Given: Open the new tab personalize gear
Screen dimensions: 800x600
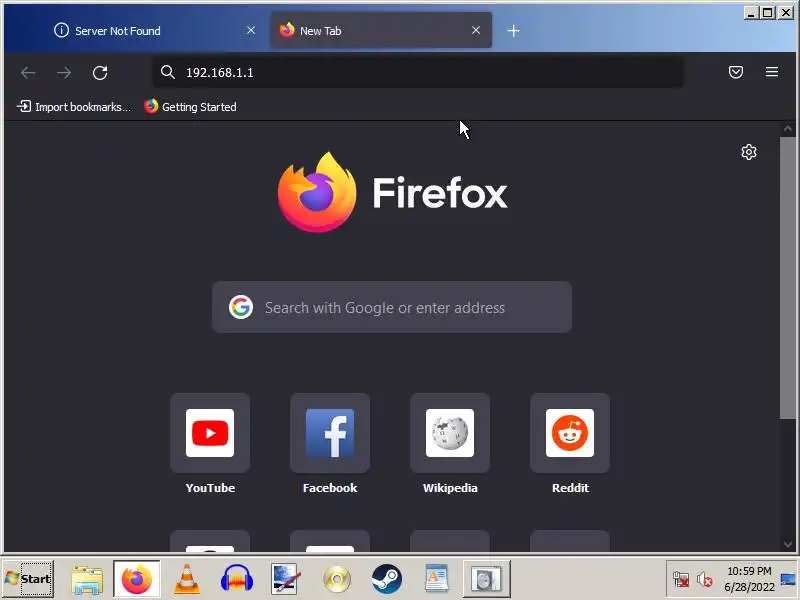Looking at the screenshot, I should pyautogui.click(x=748, y=152).
